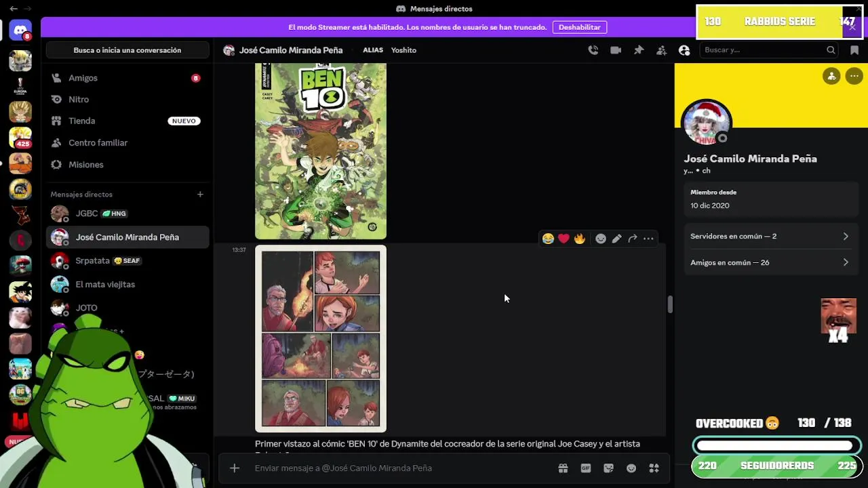868x488 pixels.
Task: Click add friend action icon on profile
Action: (831, 76)
